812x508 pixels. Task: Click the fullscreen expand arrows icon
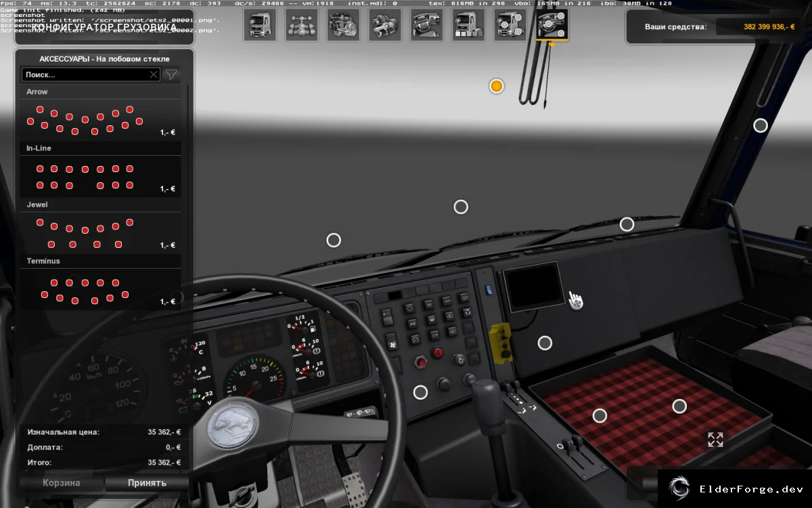point(715,440)
